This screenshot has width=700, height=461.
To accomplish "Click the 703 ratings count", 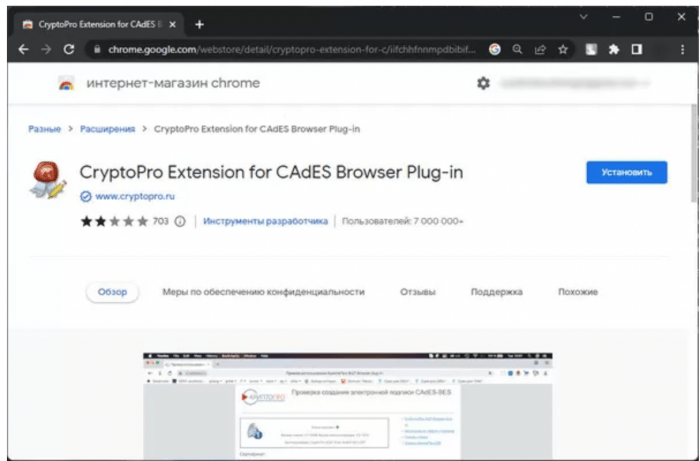I will (x=161, y=221).
